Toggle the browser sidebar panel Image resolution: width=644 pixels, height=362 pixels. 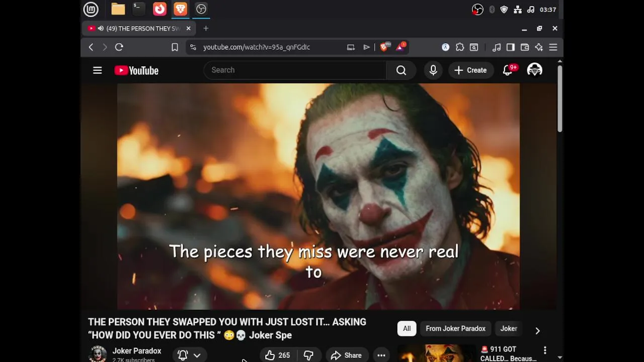pos(511,47)
